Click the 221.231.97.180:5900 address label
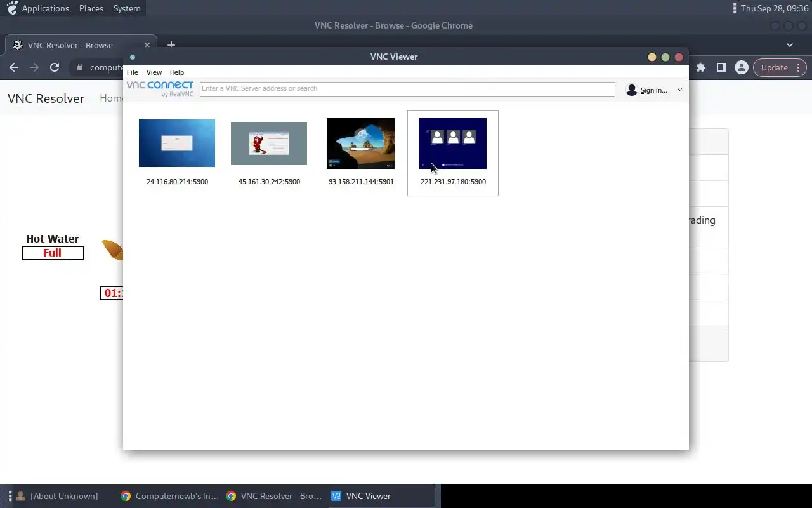 point(453,182)
